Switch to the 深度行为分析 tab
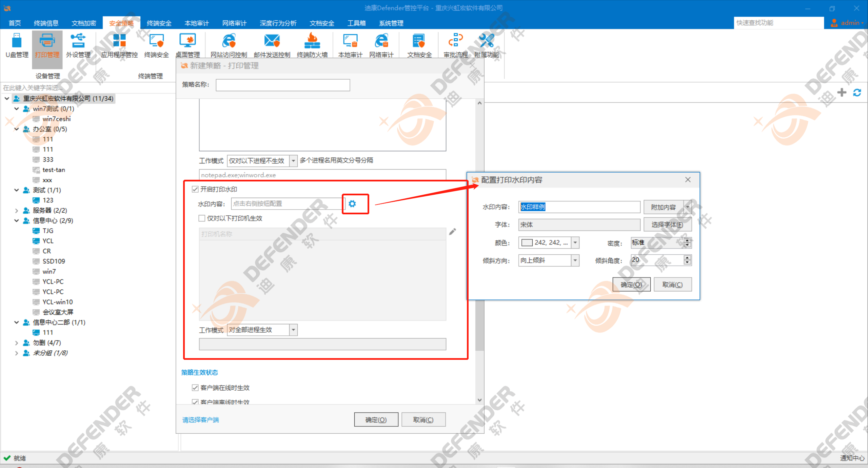868x468 pixels. (278, 23)
